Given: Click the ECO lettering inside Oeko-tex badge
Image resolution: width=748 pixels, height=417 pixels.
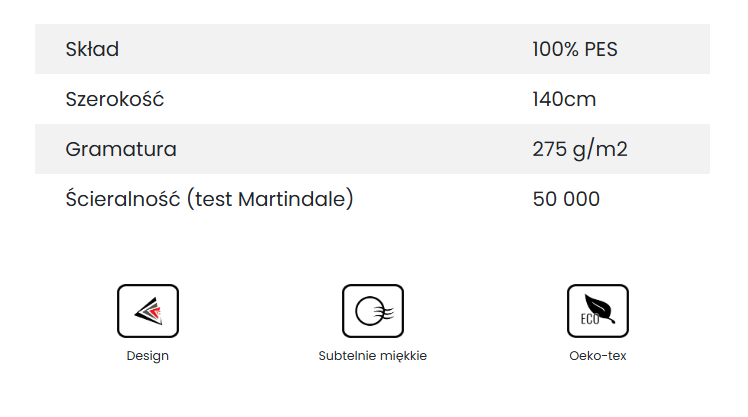Looking at the screenshot, I should click(588, 321).
